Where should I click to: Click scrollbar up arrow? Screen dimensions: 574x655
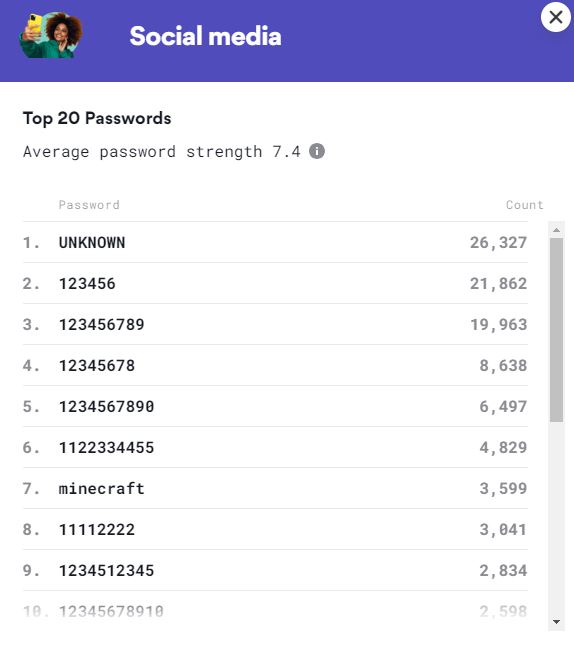click(x=556, y=230)
